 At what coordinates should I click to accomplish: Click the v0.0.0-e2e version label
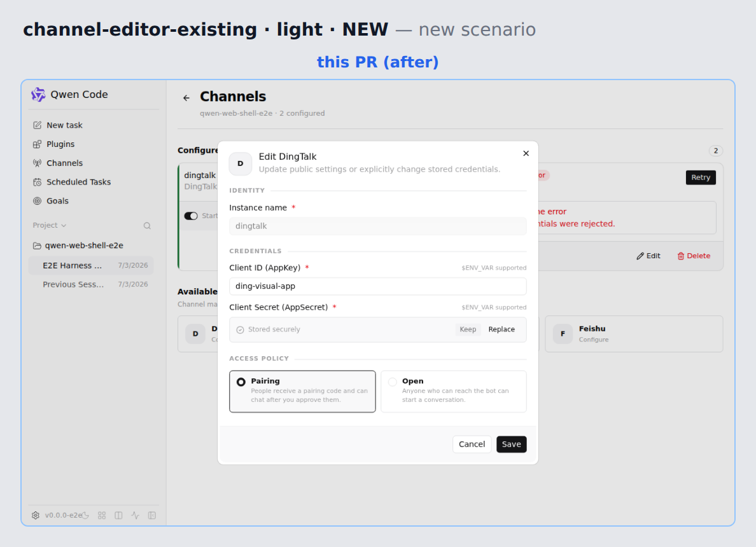(x=63, y=515)
